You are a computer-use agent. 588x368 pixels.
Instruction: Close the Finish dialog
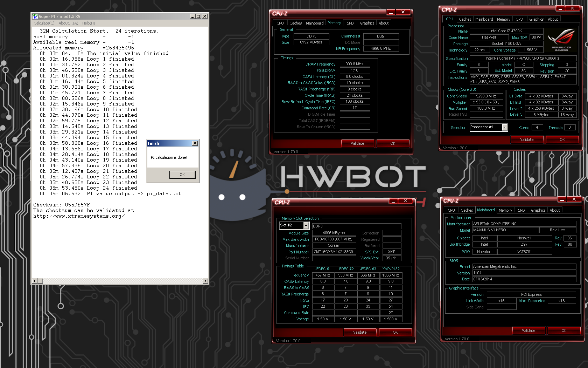click(195, 143)
